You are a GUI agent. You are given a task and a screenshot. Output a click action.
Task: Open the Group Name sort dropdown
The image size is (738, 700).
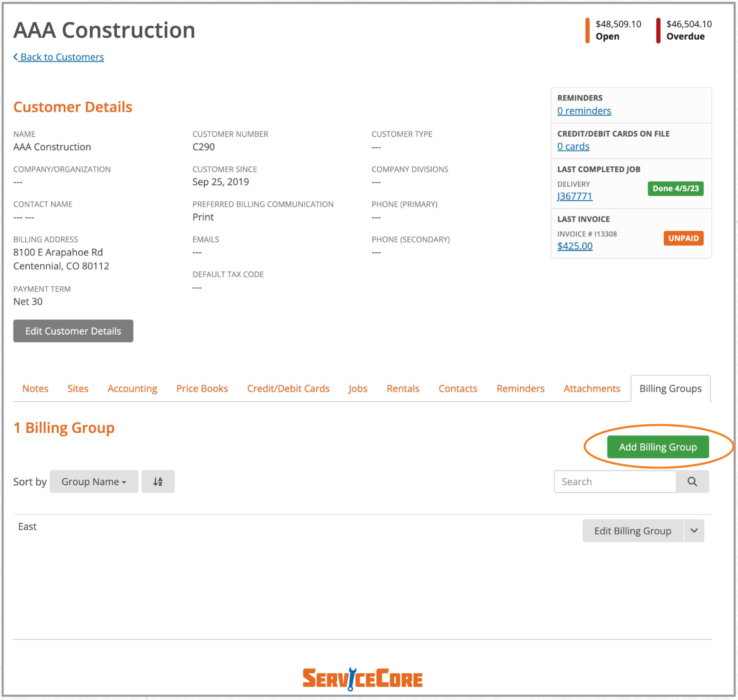[x=93, y=481]
